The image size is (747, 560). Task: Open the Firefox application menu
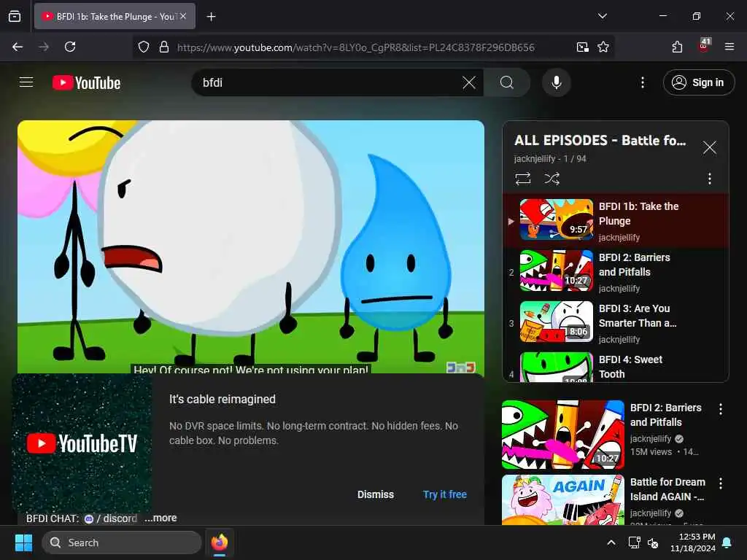[x=729, y=47]
